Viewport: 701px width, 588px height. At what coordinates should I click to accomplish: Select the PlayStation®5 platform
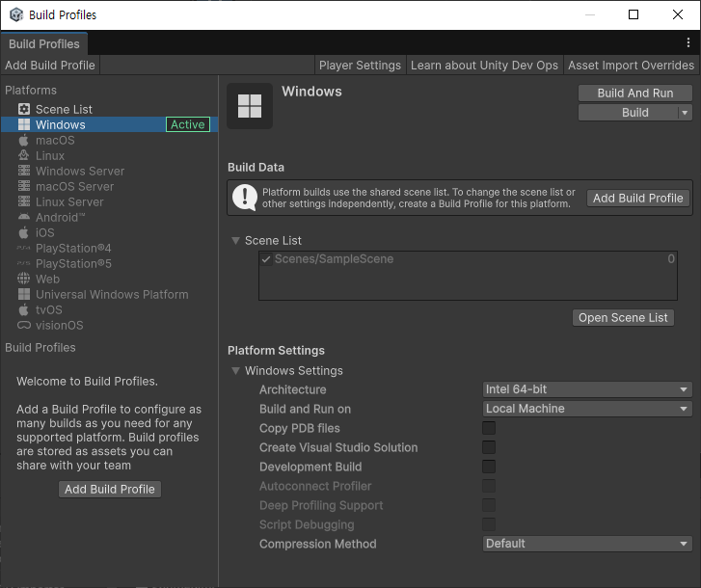[109, 263]
